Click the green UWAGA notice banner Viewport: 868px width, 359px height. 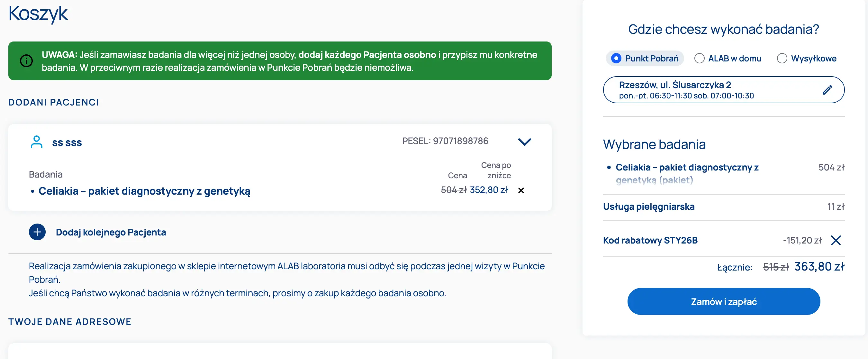(280, 61)
